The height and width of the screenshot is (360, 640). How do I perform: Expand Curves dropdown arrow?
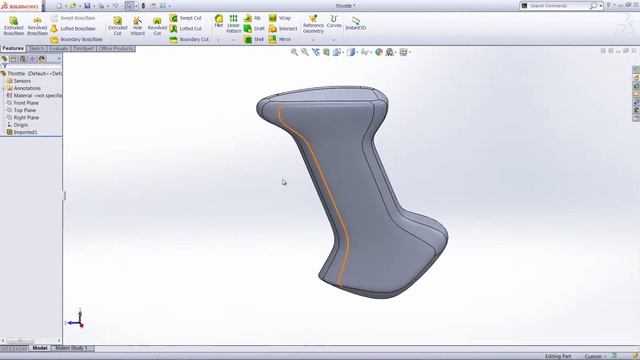point(334,40)
